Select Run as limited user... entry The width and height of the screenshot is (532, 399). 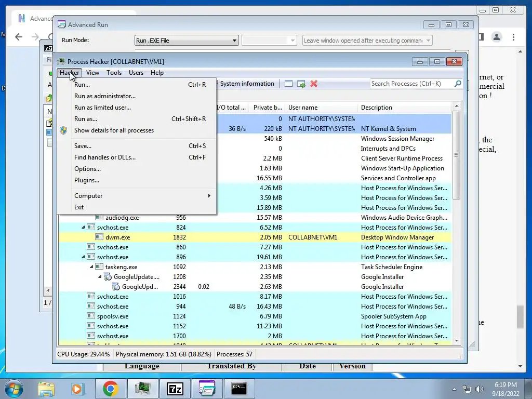pos(137,108)
